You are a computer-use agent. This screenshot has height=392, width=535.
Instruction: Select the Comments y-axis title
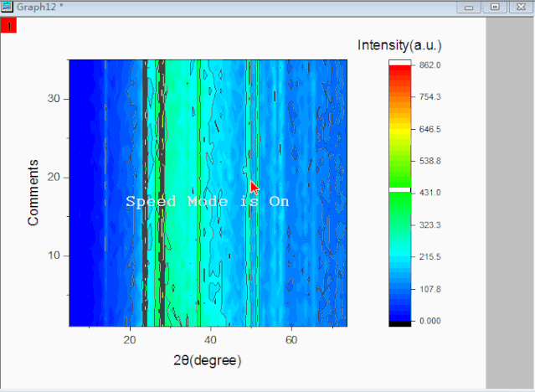(34, 192)
